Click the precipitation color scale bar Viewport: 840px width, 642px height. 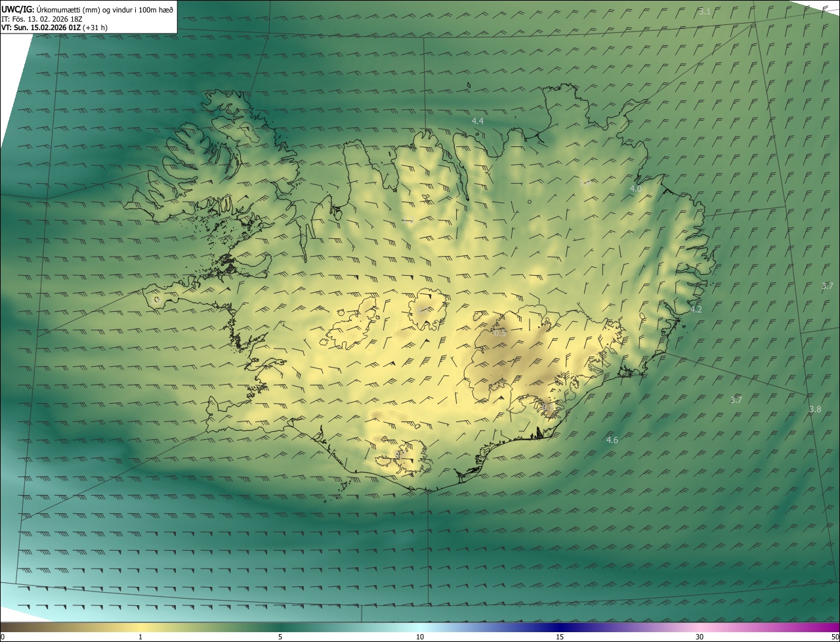[x=420, y=627]
